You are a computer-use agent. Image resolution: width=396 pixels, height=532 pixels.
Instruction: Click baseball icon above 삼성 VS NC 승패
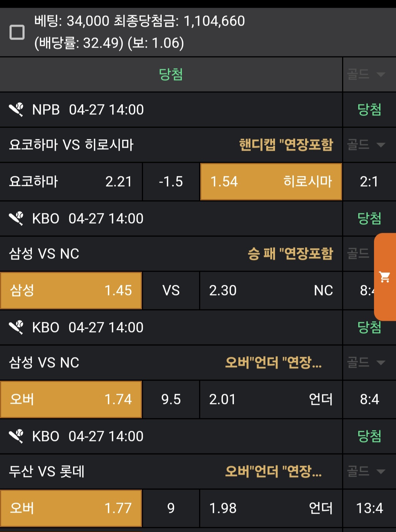[16, 219]
